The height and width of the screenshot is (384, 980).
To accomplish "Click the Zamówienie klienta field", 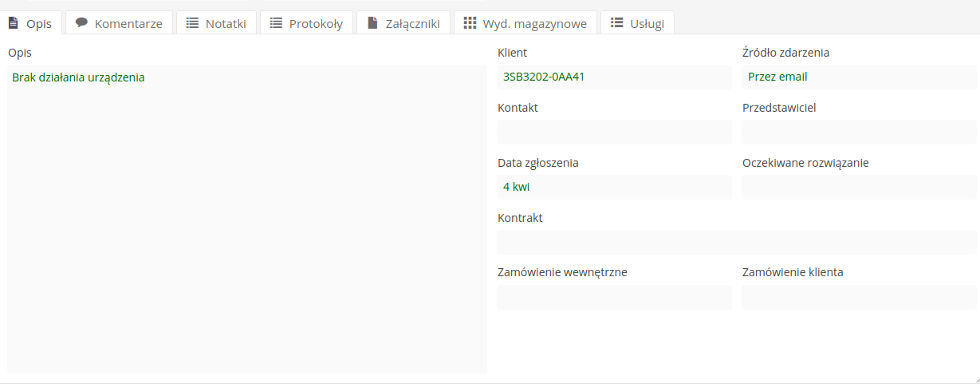I will [859, 297].
